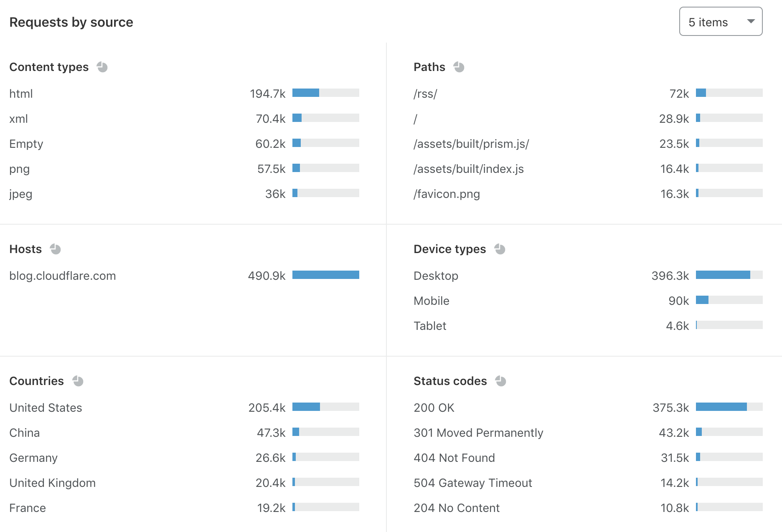Select the /favicon.png path entry

tap(447, 194)
